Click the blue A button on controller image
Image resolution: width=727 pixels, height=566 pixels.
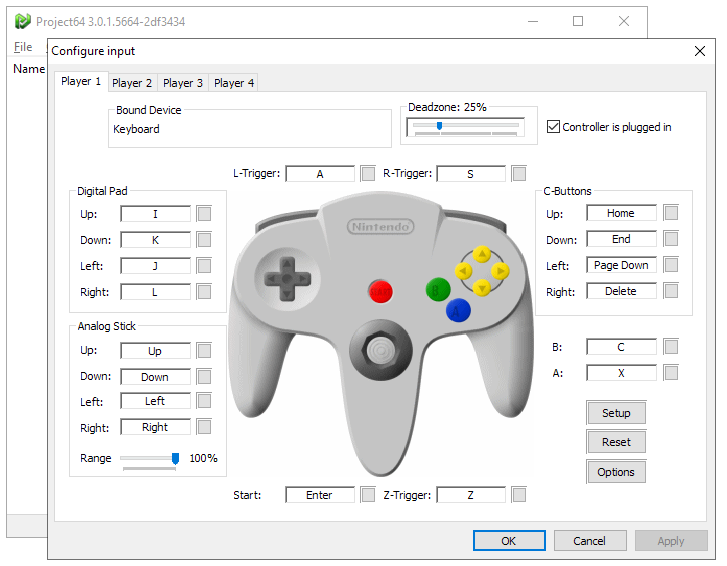[x=458, y=311]
